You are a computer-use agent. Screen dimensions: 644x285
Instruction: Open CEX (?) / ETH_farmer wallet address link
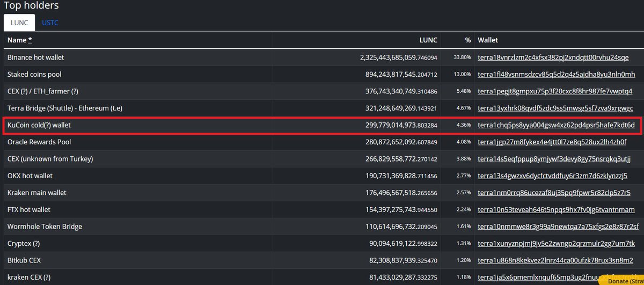click(x=555, y=91)
